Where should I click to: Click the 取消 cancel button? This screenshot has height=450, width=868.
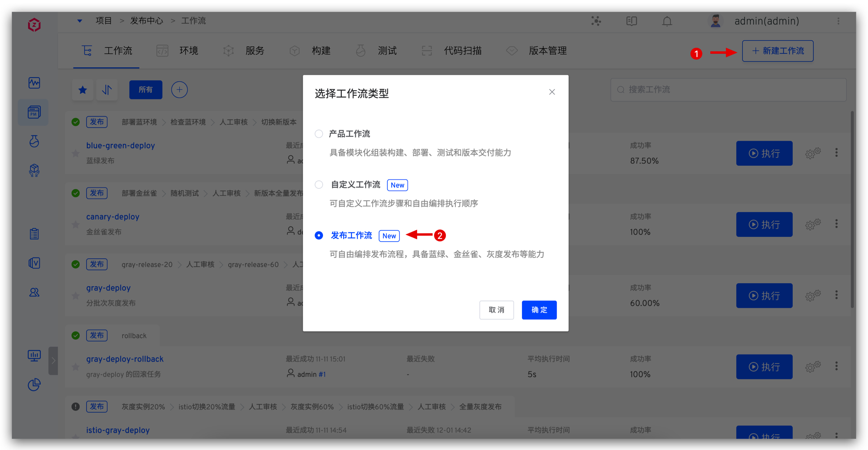click(x=496, y=310)
